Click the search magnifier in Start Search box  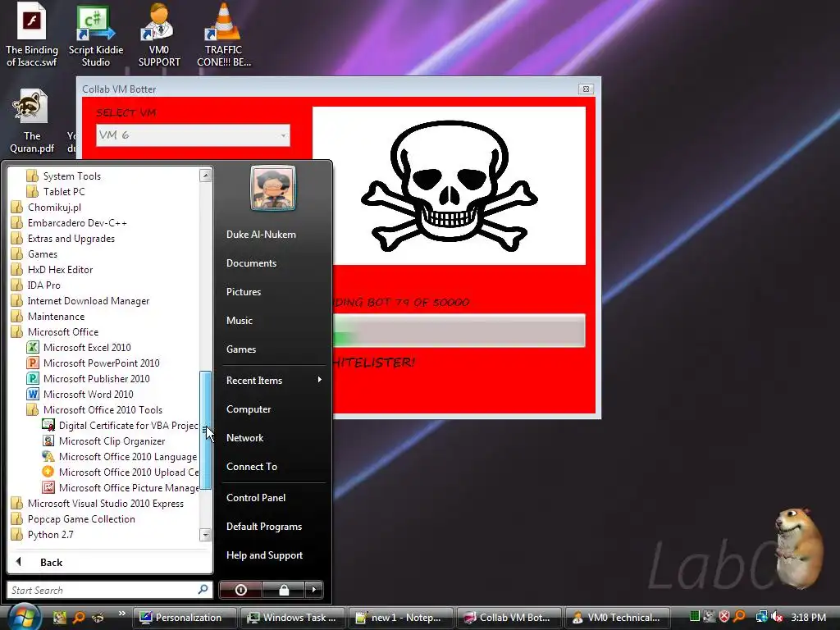pyautogui.click(x=203, y=590)
